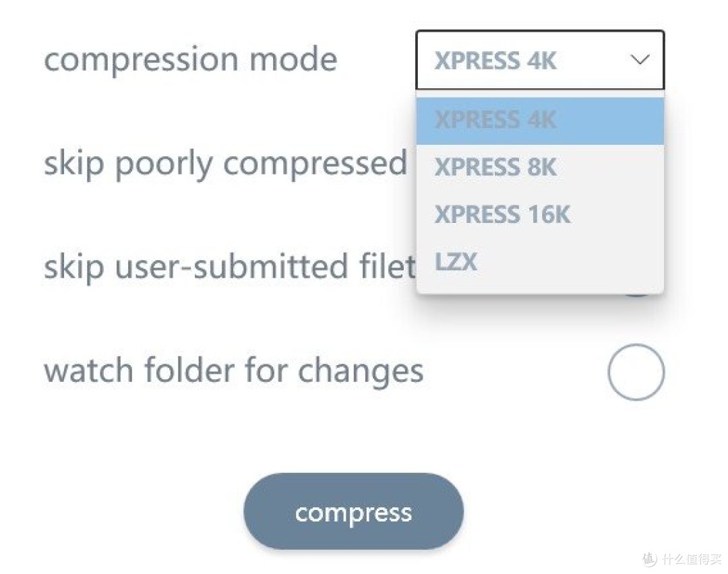Click the dropdown chevron arrow
This screenshot has width=728, height=574.
pos(640,60)
